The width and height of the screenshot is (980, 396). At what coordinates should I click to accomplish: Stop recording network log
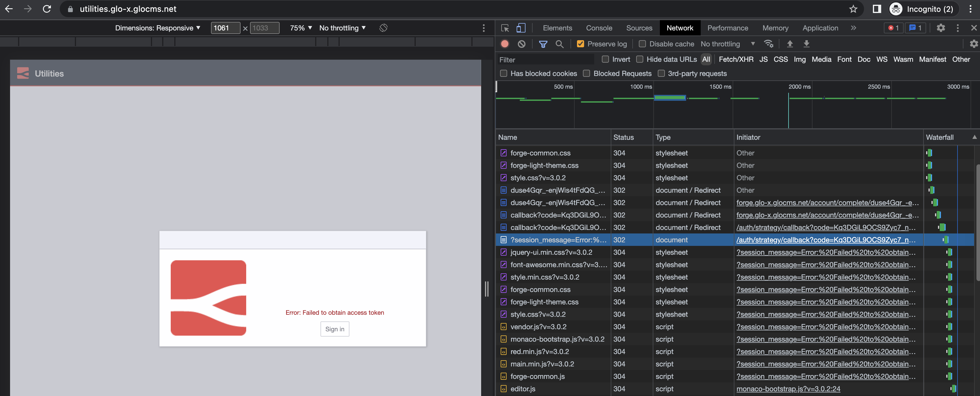coord(505,44)
